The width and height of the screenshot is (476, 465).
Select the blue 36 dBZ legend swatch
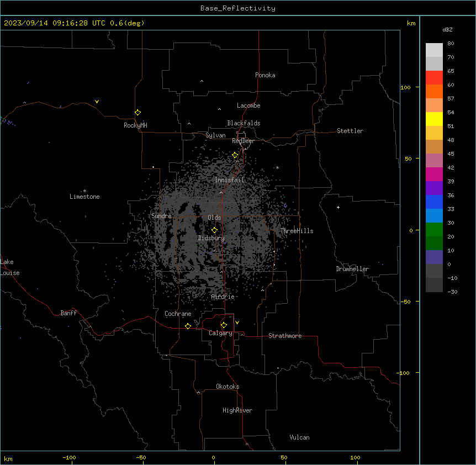[x=434, y=202]
